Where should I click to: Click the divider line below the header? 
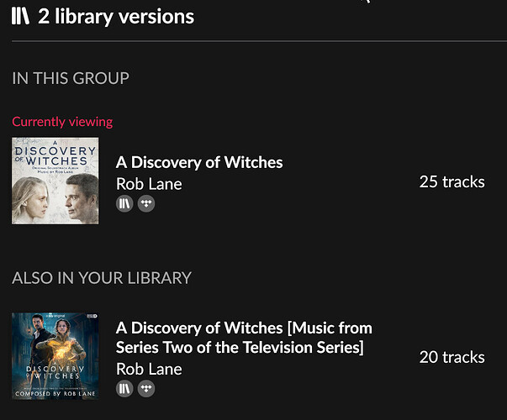pyautogui.click(x=253, y=40)
